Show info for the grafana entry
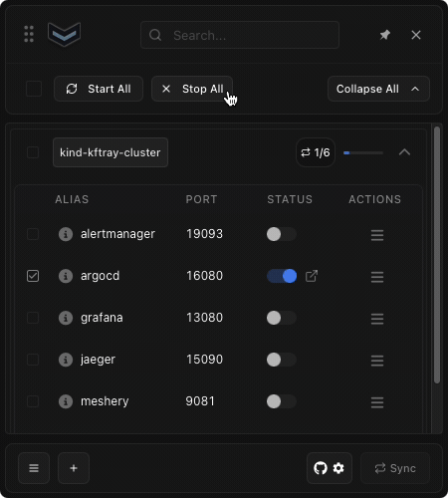Screen dimensions: 448x498 (x=66, y=318)
